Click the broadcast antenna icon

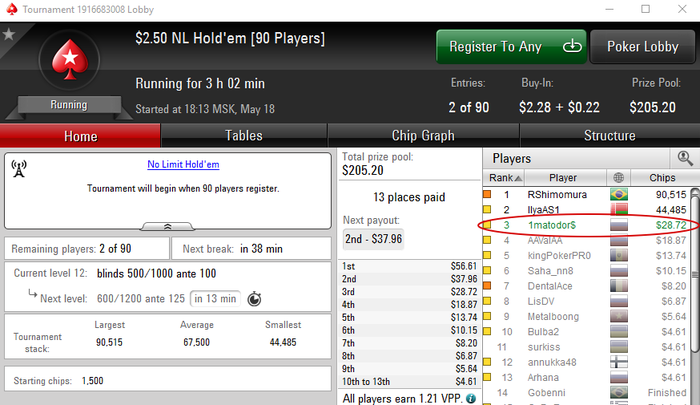(x=19, y=169)
